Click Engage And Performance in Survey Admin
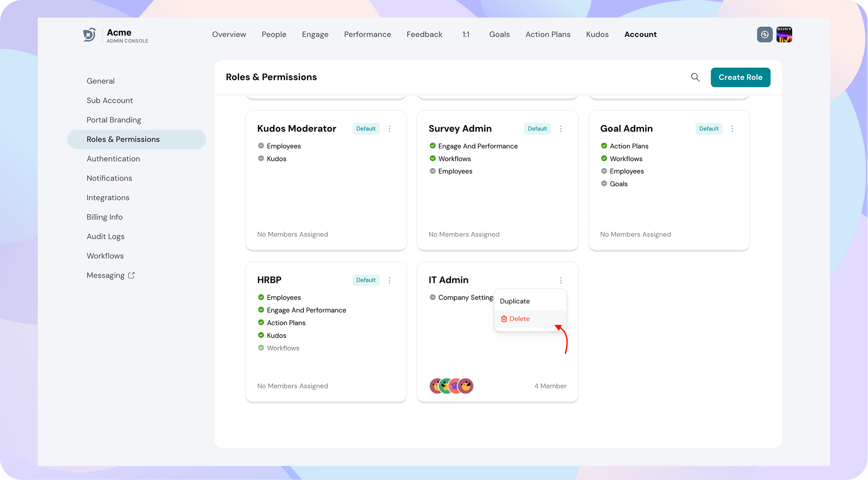The height and width of the screenshot is (480, 868). coord(478,146)
